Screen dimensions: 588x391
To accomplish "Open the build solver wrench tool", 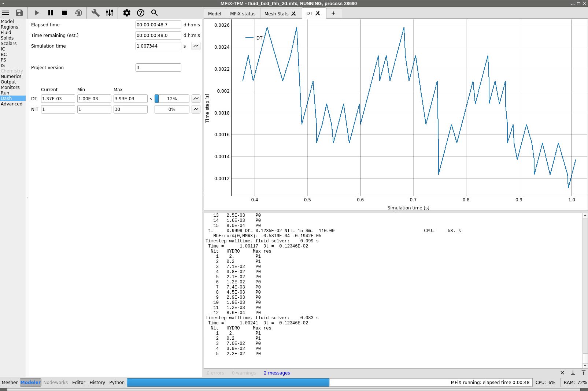I will tap(95, 13).
